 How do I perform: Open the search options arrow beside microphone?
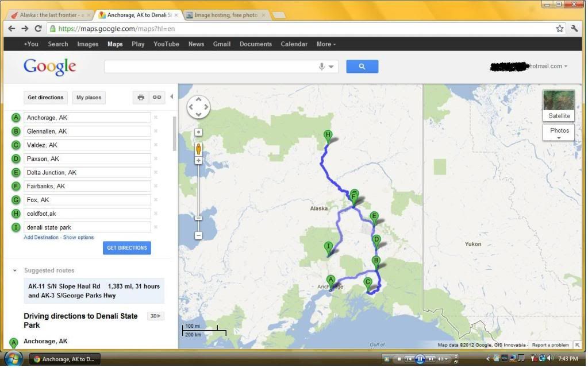[331, 67]
